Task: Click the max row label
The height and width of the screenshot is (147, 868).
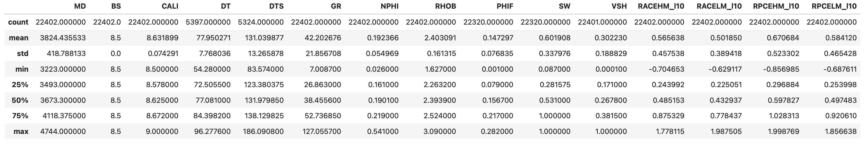Action: point(21,132)
